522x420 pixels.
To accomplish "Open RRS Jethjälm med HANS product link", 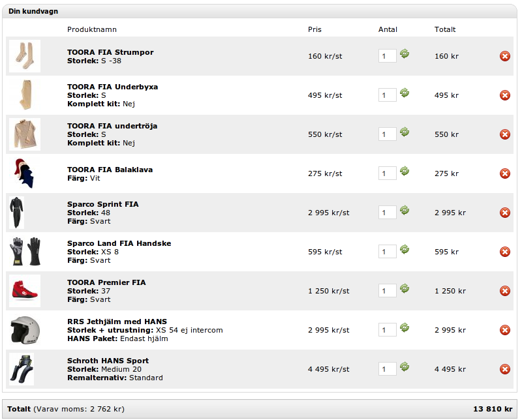I will click(117, 322).
